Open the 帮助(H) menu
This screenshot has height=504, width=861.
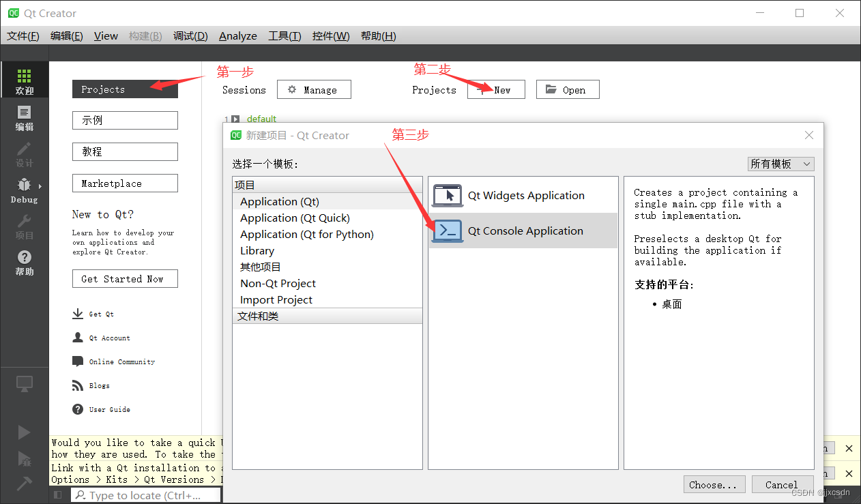[378, 35]
